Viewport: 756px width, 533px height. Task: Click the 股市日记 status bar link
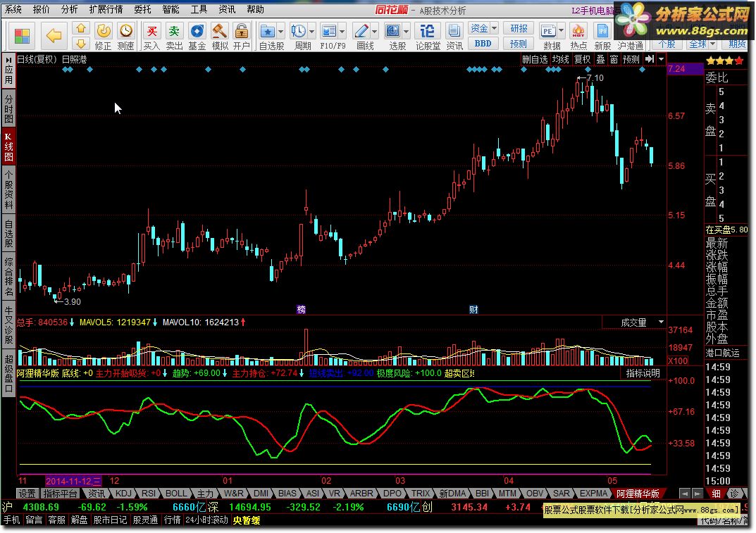(x=110, y=520)
